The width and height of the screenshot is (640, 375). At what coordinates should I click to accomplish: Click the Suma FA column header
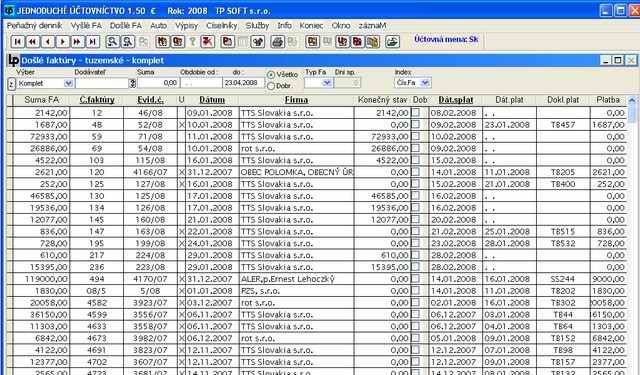tap(41, 100)
